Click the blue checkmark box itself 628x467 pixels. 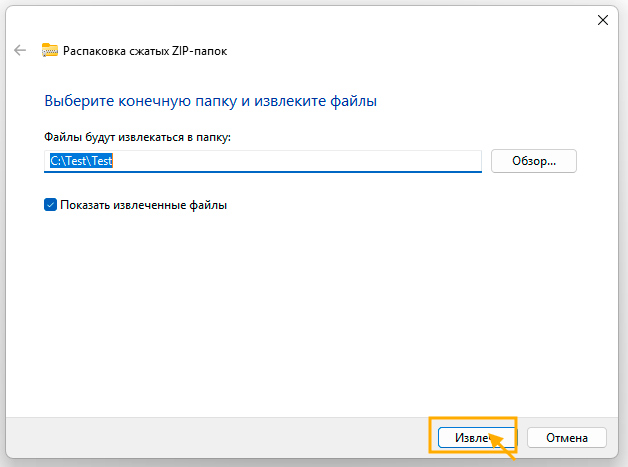[50, 205]
